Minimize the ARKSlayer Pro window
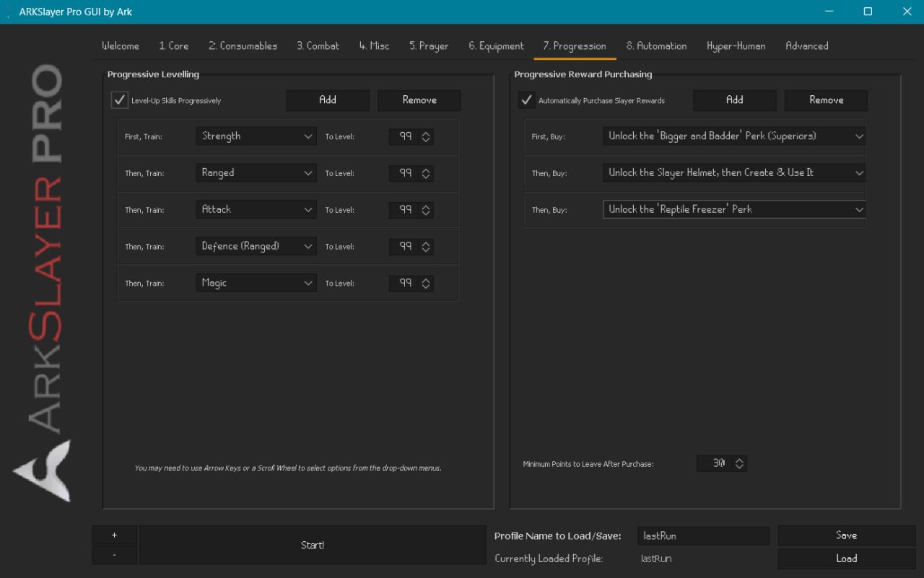 pos(828,12)
